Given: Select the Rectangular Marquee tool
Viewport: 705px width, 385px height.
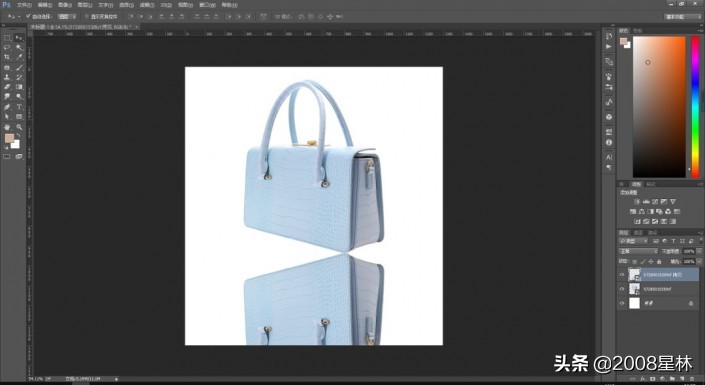Looking at the screenshot, I should coord(7,38).
